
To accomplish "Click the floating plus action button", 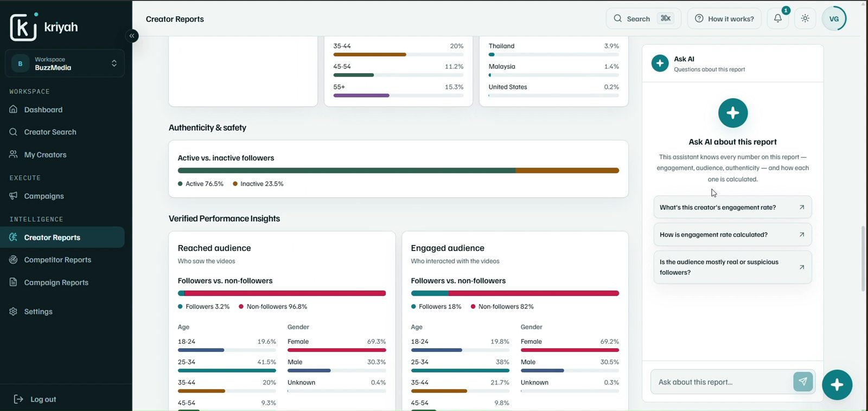I will (837, 385).
